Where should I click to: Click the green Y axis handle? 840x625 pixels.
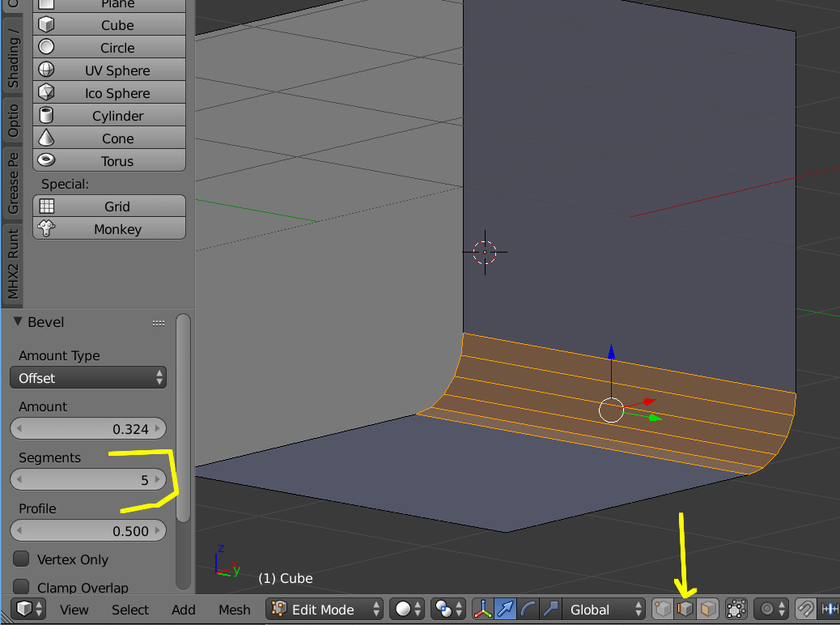pyautogui.click(x=655, y=418)
